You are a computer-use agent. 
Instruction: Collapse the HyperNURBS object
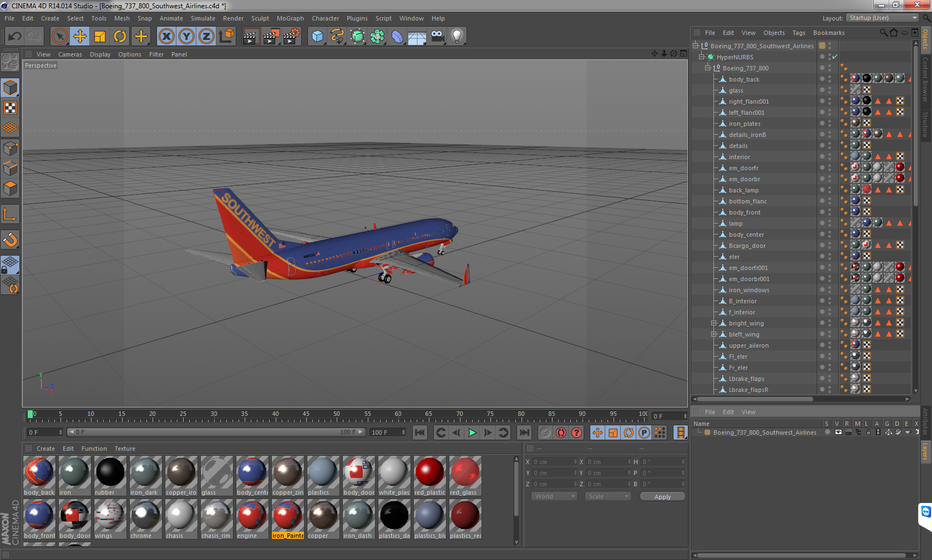pyautogui.click(x=702, y=57)
